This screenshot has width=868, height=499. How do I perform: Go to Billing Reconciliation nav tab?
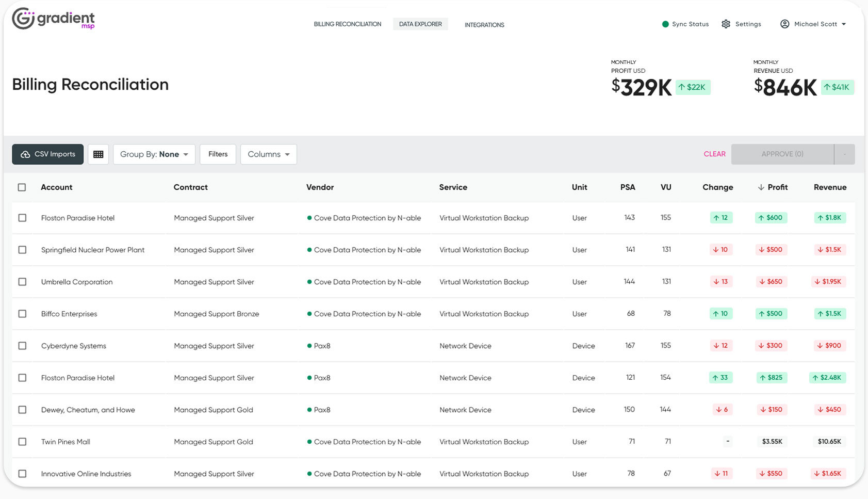tap(348, 24)
